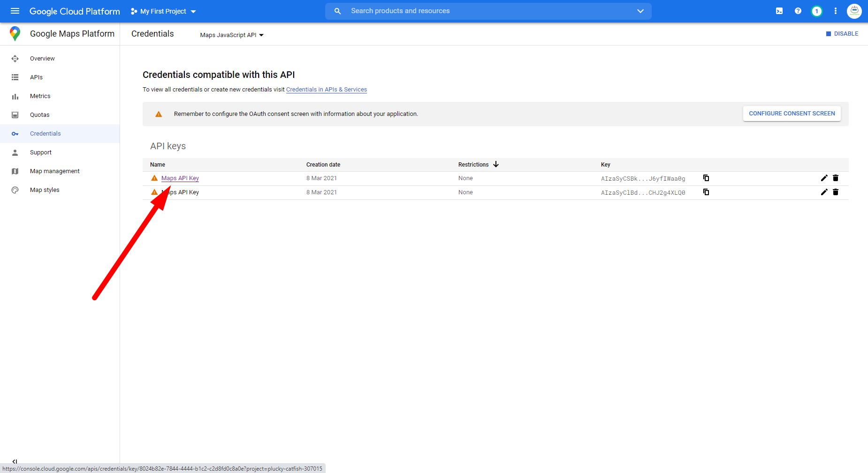Select the key text AIzaSyCSBk...J6yfIWaa0g
The height and width of the screenshot is (473, 868).
click(x=643, y=179)
